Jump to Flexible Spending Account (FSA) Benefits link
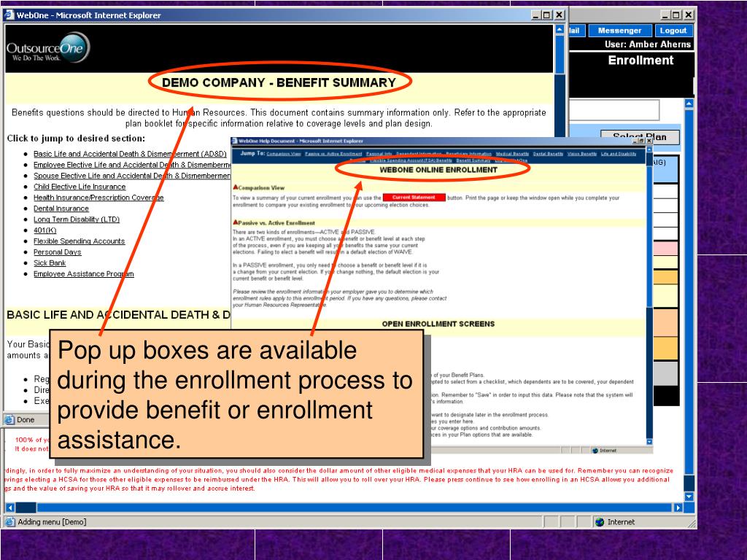This screenshot has height=560, width=747. pos(411,160)
